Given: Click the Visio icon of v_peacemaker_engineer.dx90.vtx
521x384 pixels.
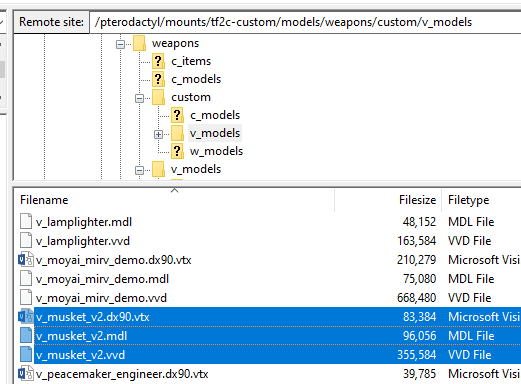Looking at the screenshot, I should tap(26, 374).
